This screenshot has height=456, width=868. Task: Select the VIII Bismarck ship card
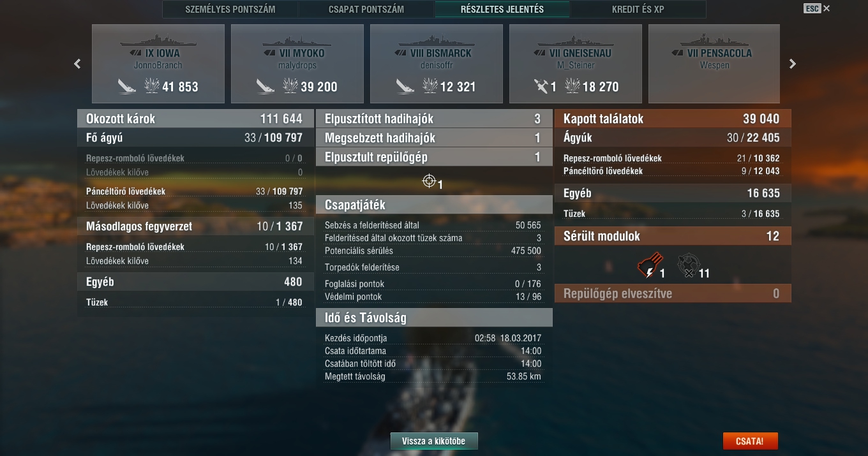point(437,64)
